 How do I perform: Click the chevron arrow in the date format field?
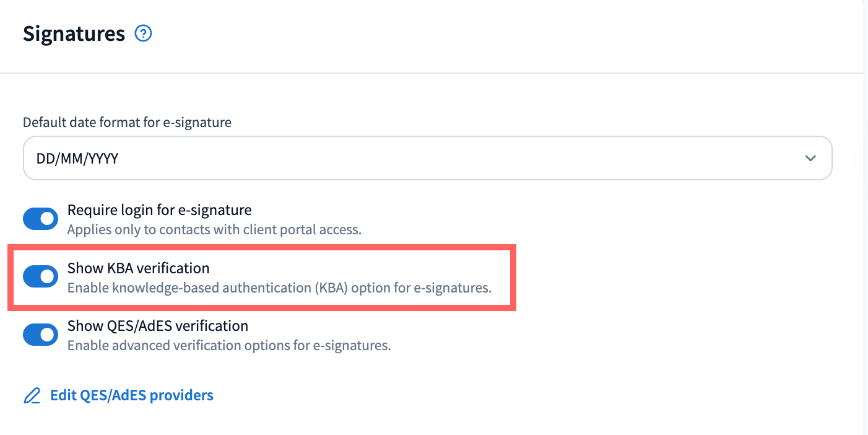[x=810, y=158]
